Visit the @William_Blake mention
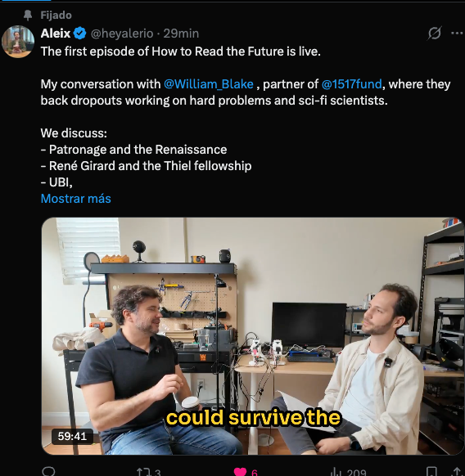The image size is (465, 476). pyautogui.click(x=209, y=84)
